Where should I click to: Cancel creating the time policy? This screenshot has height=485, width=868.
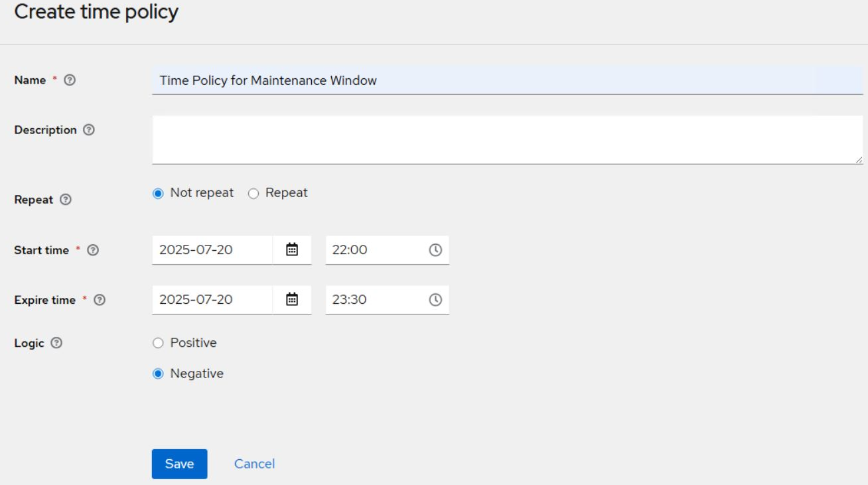(254, 464)
